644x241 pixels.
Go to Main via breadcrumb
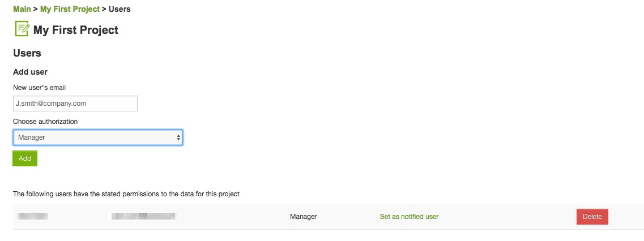[22, 9]
